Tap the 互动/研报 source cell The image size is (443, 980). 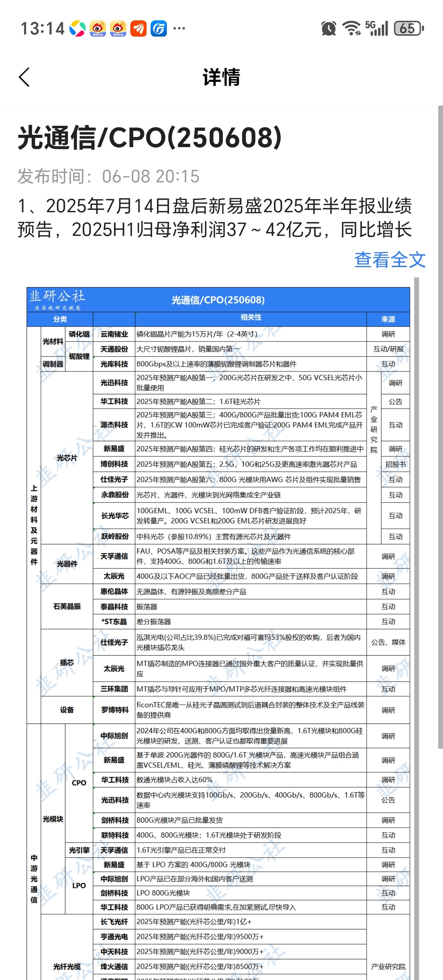388,349
